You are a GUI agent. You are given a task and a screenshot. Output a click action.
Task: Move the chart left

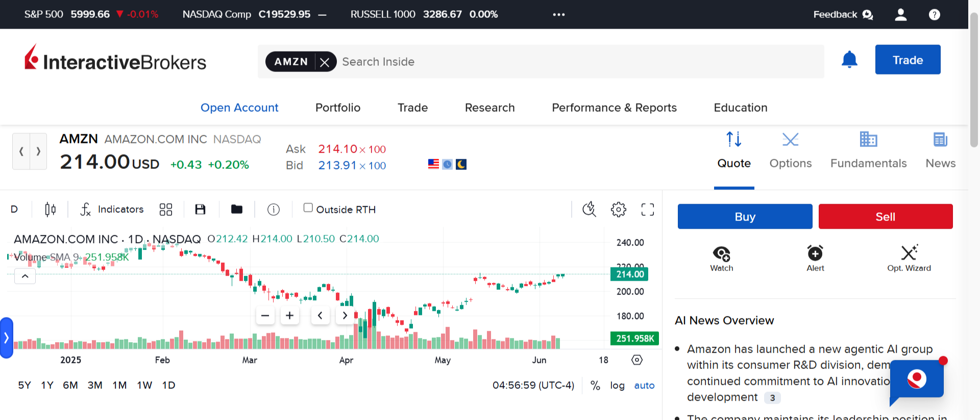[x=320, y=315]
